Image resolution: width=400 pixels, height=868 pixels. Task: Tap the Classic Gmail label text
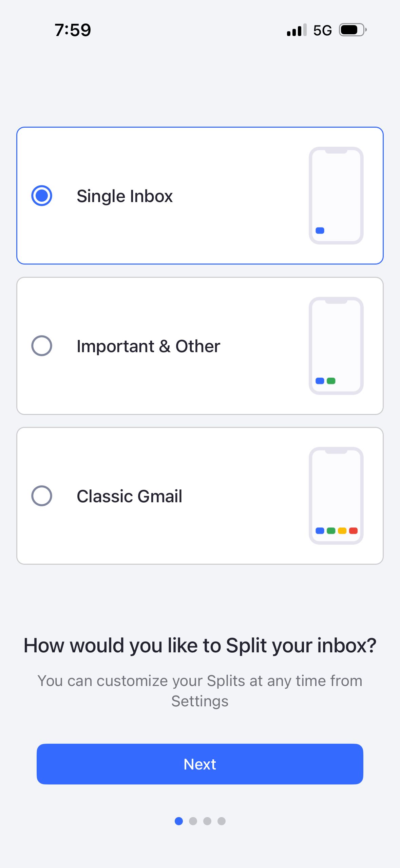point(129,496)
